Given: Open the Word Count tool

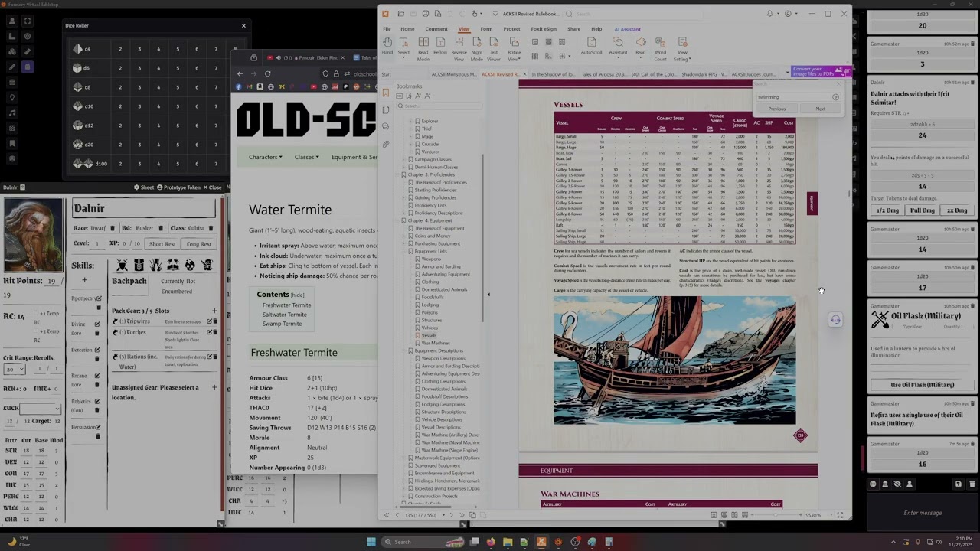Looking at the screenshot, I should (660, 49).
